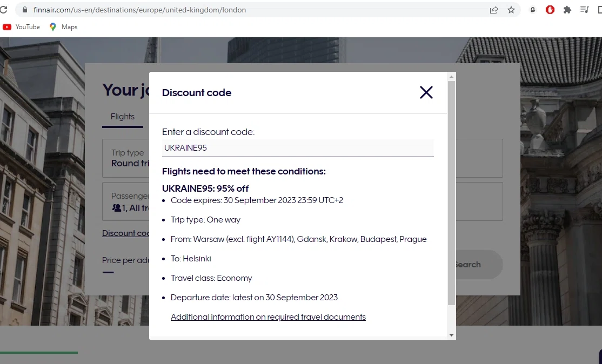This screenshot has width=602, height=364.
Task: Click the dark circular extension icon
Action: 532,10
